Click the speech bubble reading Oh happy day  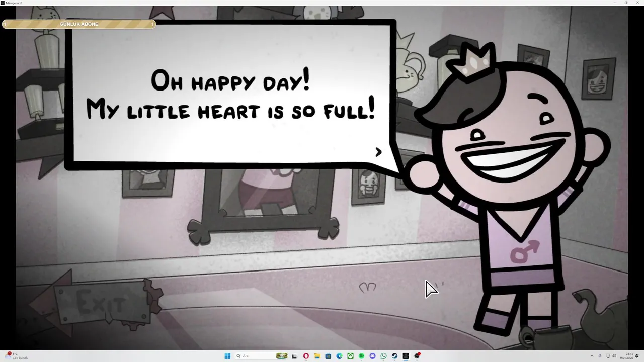pos(230,94)
